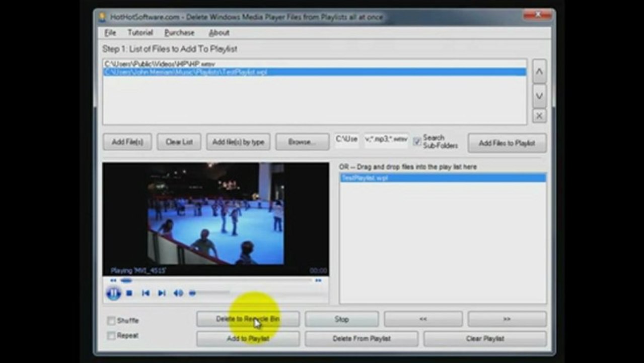This screenshot has width=644, height=363.
Task: Remove the selected file with the X button
Action: click(539, 116)
